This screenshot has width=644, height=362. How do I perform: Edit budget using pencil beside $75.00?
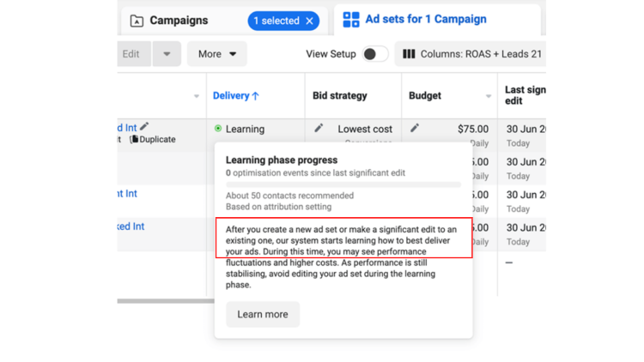(415, 129)
